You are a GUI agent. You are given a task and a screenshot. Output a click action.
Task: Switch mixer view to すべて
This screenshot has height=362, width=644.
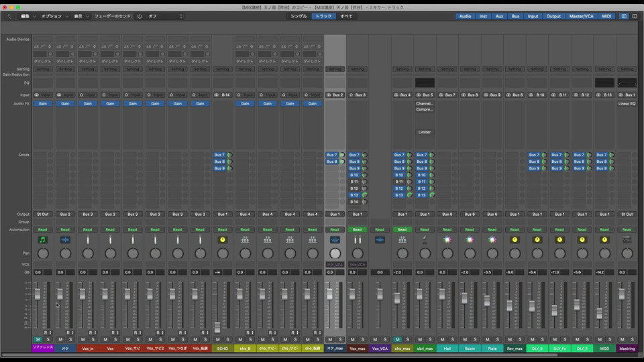pos(346,16)
